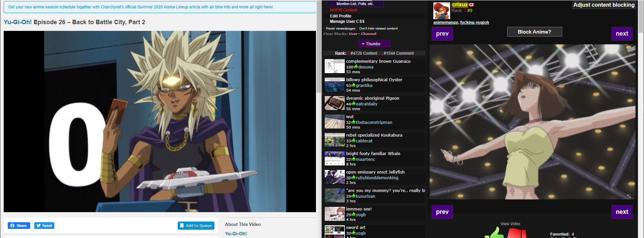The height and width of the screenshot is (238, 644).
Task: Open the billowy philosophical Oyster post
Action: click(x=374, y=80)
